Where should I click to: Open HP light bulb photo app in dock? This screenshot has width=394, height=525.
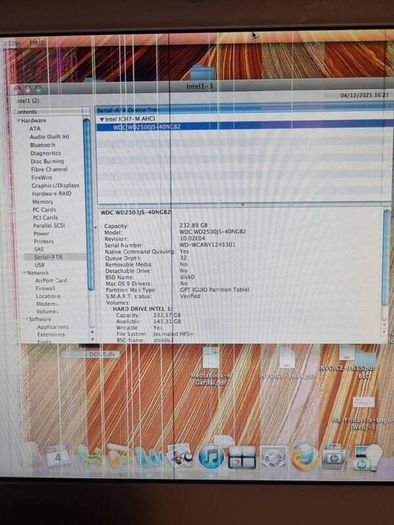click(368, 457)
